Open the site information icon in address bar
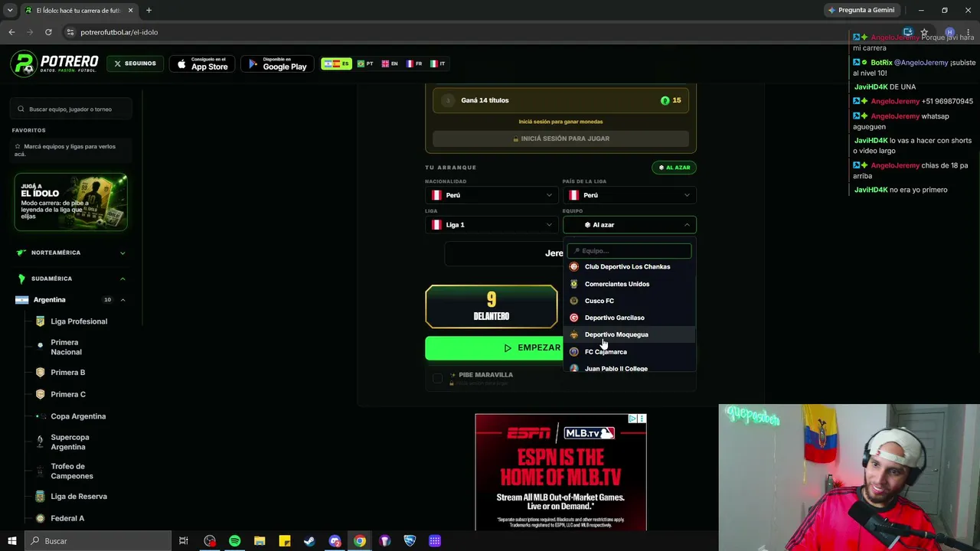The image size is (980, 551). click(70, 32)
